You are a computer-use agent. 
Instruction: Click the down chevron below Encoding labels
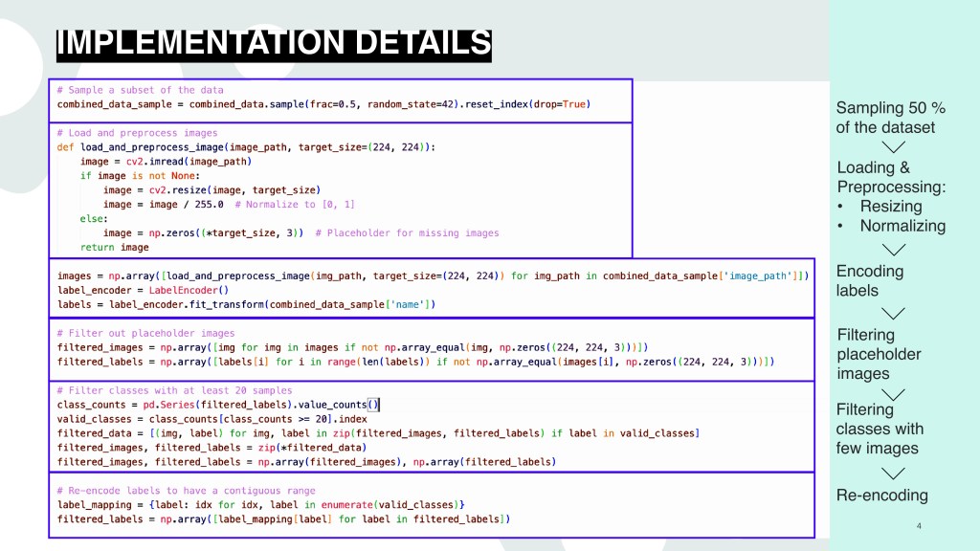coord(893,313)
